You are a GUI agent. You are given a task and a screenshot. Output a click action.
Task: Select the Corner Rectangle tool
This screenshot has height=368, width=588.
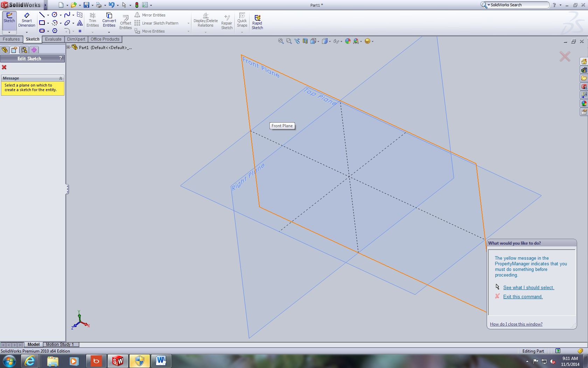(x=42, y=23)
